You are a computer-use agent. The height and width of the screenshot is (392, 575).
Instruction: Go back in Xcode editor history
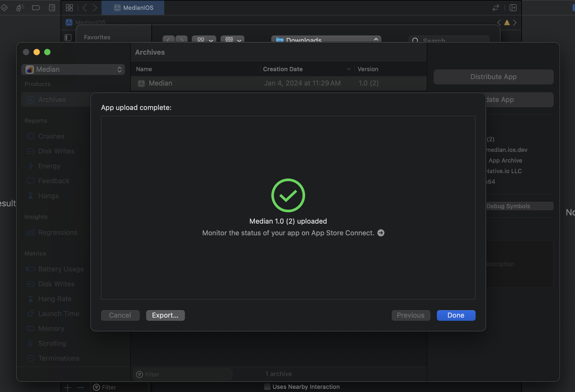[84, 8]
